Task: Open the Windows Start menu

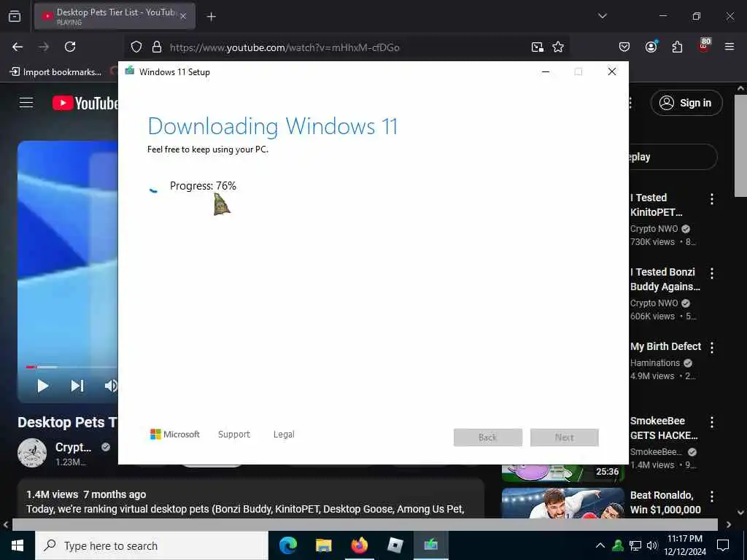Action: pos(18,545)
